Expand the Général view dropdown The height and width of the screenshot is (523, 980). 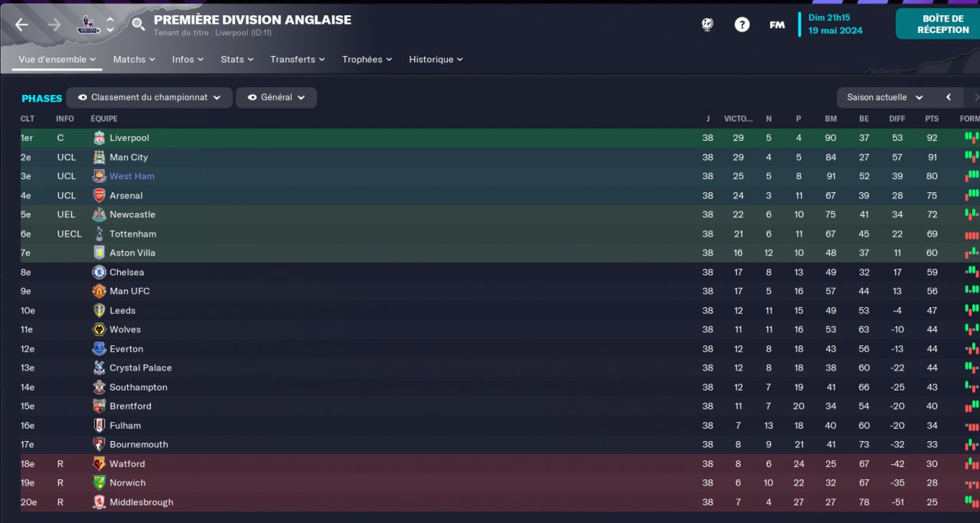click(x=276, y=97)
